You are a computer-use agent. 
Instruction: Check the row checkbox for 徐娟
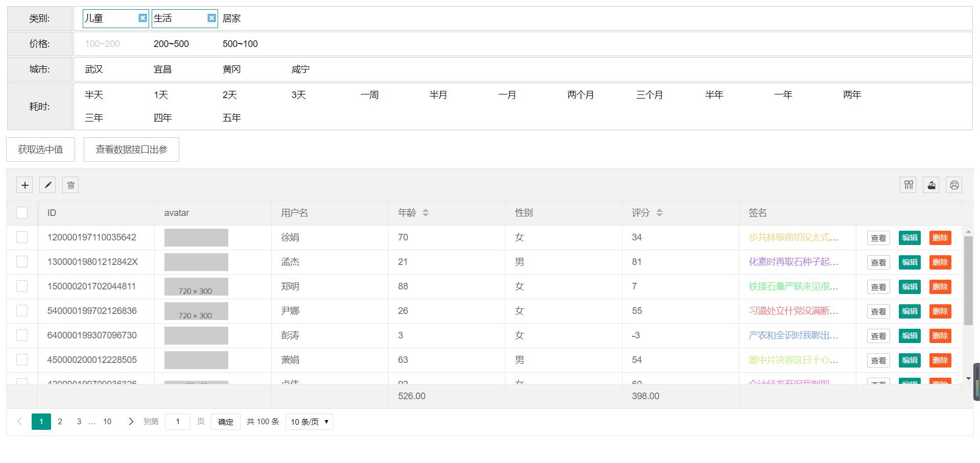pos(22,237)
